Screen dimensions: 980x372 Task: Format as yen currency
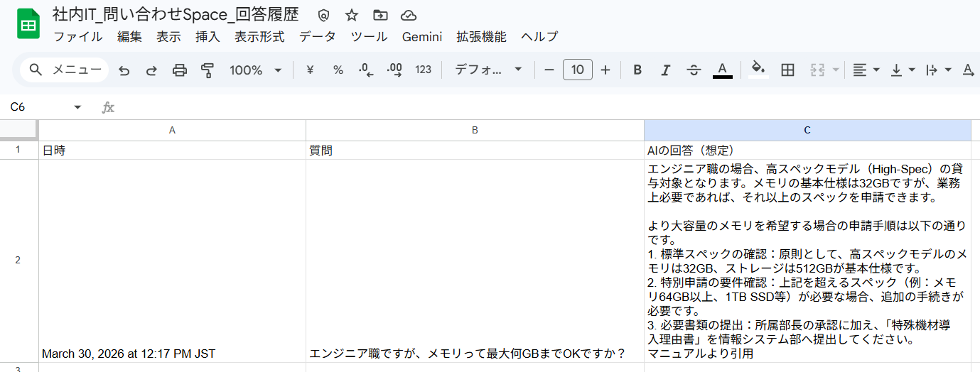point(310,70)
